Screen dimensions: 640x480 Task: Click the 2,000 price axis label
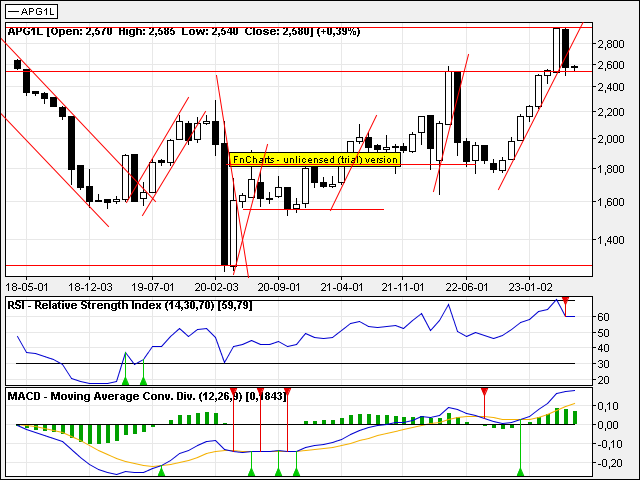[611, 139]
